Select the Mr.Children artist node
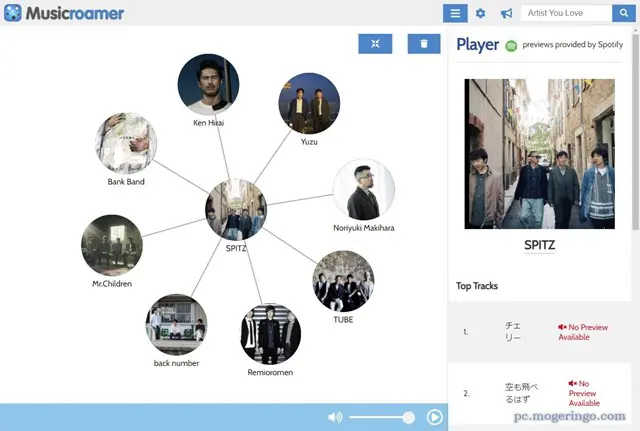640x431 pixels. coord(112,245)
